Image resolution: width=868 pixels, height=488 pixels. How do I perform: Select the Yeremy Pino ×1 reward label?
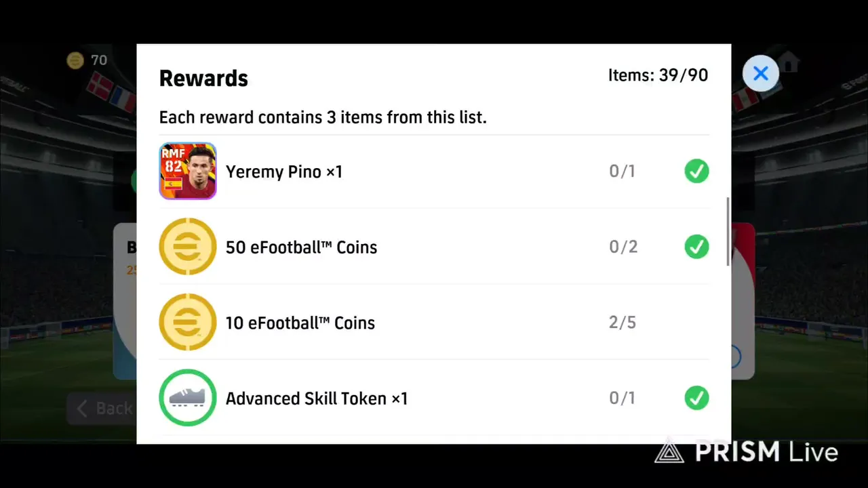[284, 171]
